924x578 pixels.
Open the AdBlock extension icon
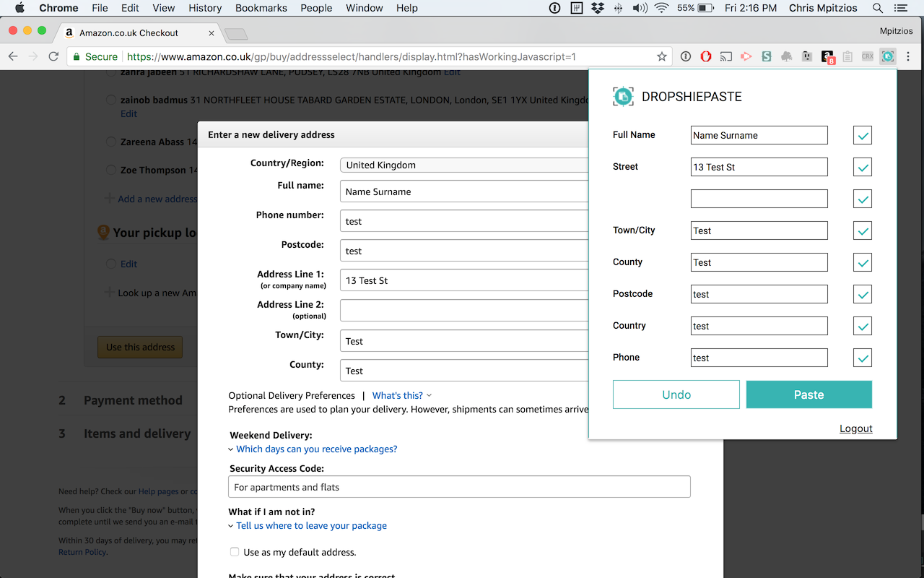click(706, 56)
